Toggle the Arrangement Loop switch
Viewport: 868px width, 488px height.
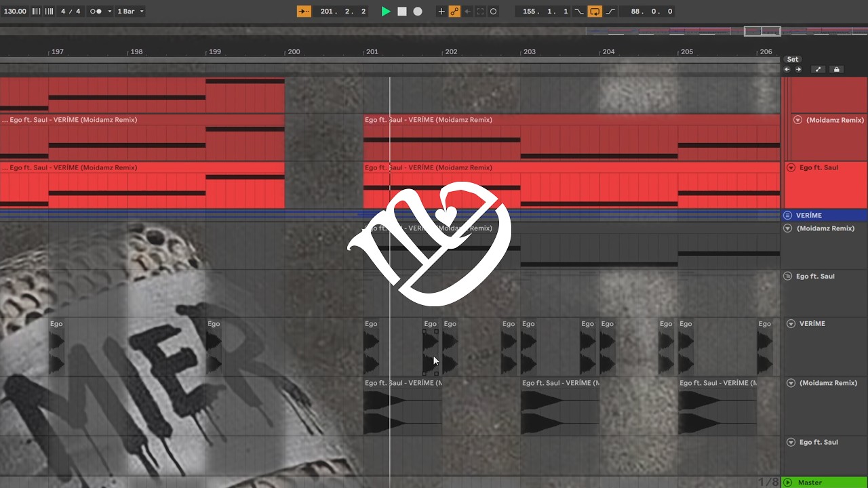[595, 12]
